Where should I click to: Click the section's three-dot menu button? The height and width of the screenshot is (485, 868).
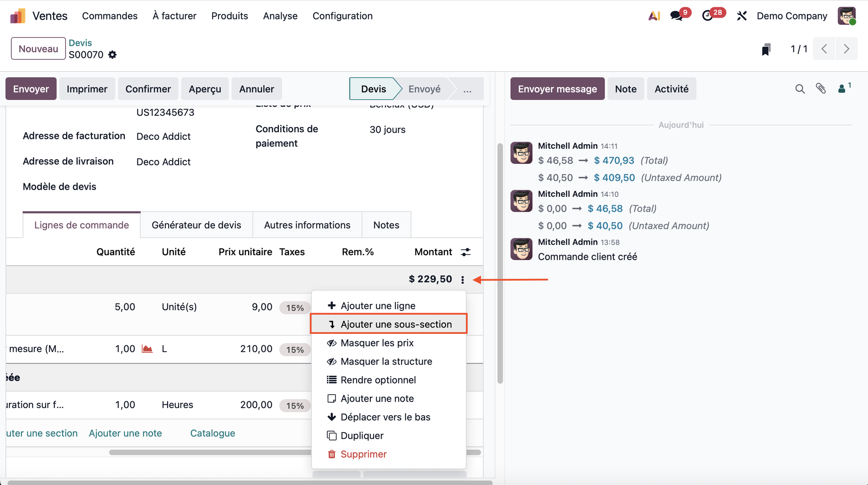[x=462, y=280]
